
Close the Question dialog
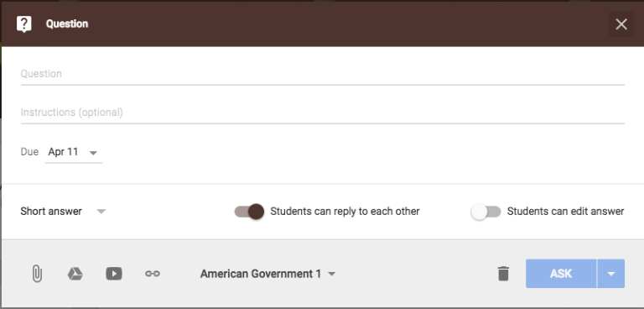pyautogui.click(x=621, y=24)
